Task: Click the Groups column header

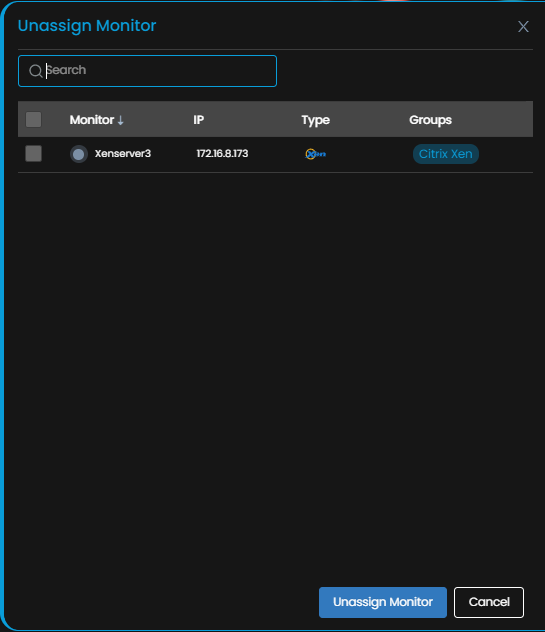Action: (x=430, y=120)
